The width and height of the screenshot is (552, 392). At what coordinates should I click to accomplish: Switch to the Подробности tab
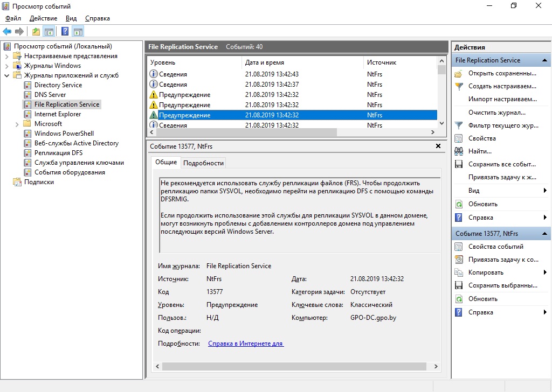pyautogui.click(x=203, y=163)
